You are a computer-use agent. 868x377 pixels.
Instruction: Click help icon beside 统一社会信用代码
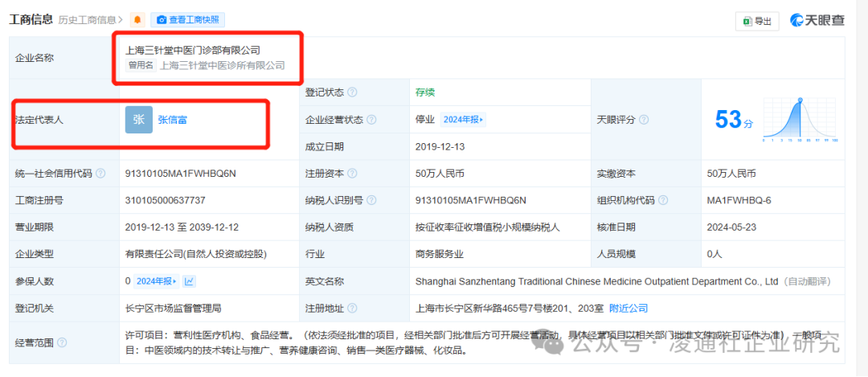[x=100, y=174]
